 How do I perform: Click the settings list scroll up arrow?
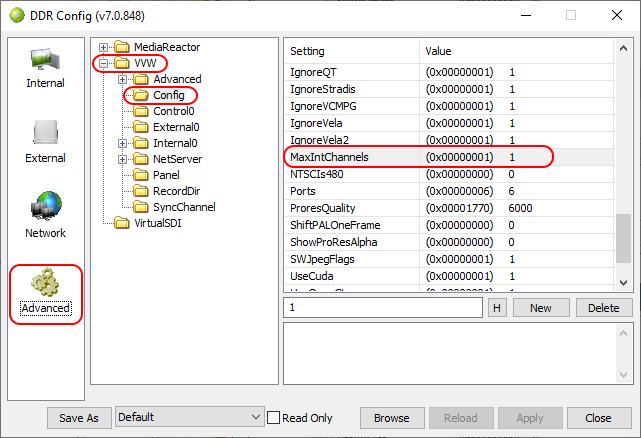pyautogui.click(x=623, y=48)
